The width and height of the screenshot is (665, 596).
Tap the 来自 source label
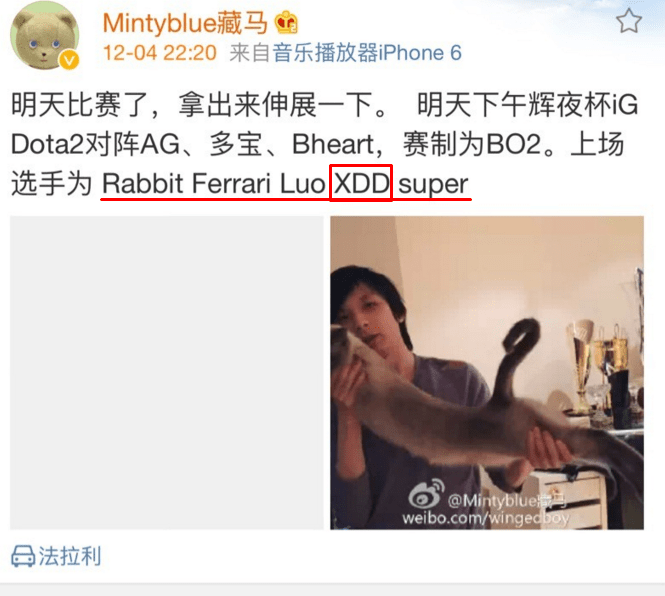point(250,53)
